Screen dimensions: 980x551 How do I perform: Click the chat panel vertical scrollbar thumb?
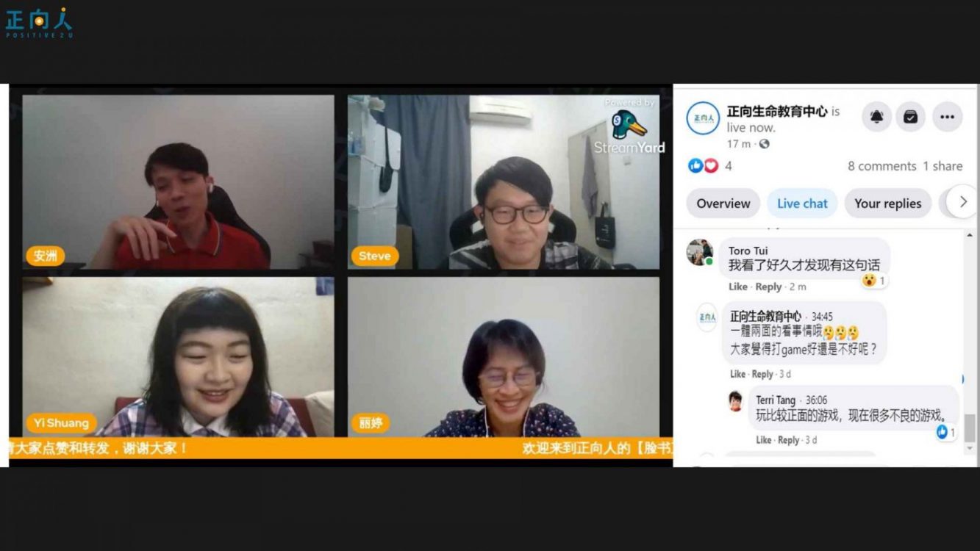click(970, 428)
